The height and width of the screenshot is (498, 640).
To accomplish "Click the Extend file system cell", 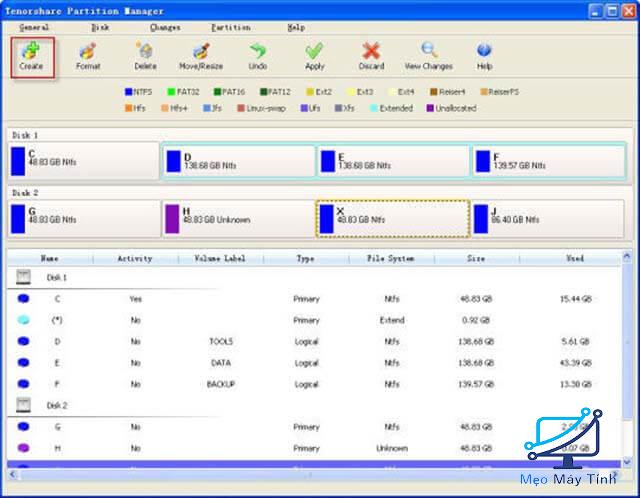I will [392, 320].
